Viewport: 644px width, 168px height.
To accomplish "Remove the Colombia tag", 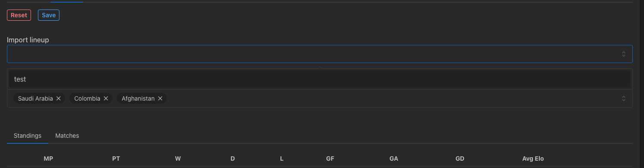I will coord(106,98).
